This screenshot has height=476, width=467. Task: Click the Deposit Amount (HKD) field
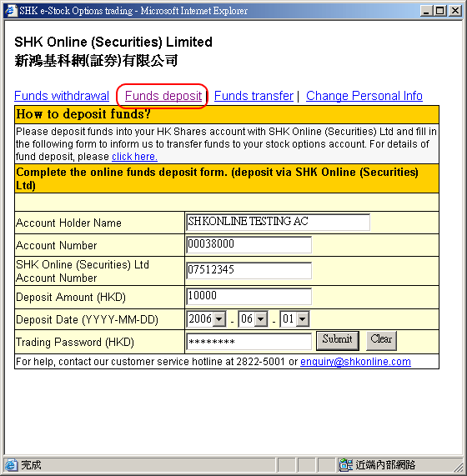(x=249, y=296)
